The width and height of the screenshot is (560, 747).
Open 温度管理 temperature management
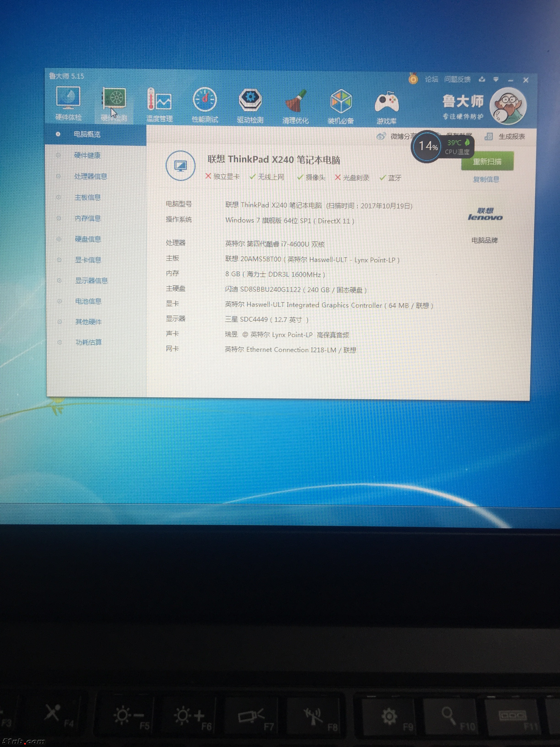[159, 104]
